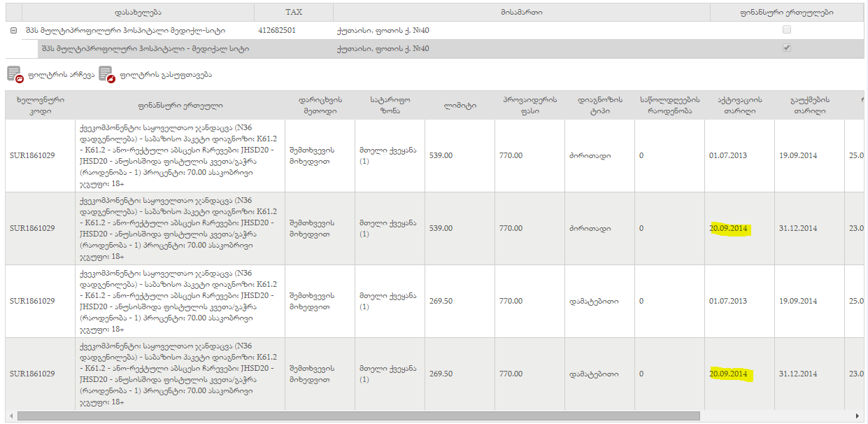
Task: Click the 'მისამართი' column header
Action: pyautogui.click(x=521, y=13)
